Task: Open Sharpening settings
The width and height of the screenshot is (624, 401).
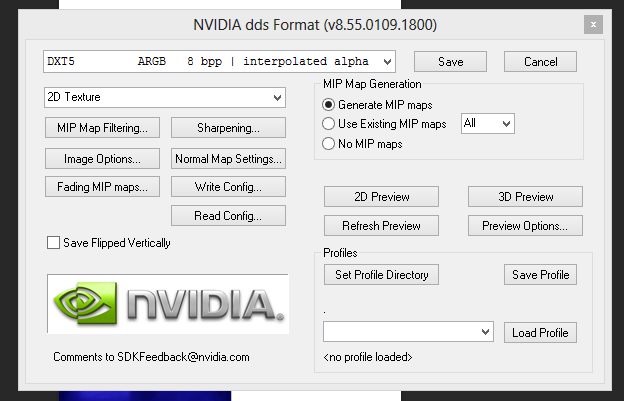Action: pos(228,128)
